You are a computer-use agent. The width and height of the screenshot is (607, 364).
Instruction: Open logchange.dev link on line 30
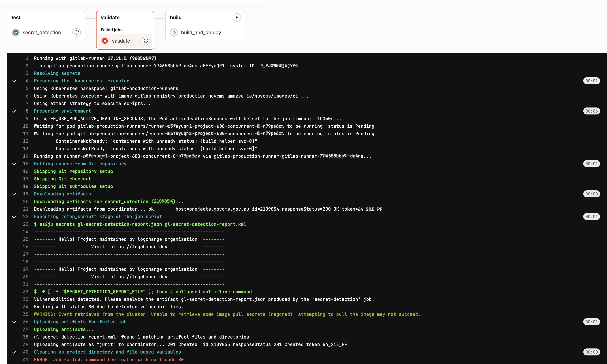click(x=139, y=277)
